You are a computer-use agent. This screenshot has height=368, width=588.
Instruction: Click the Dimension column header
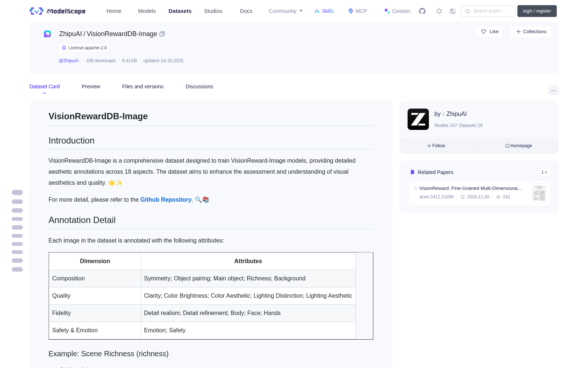coord(95,261)
